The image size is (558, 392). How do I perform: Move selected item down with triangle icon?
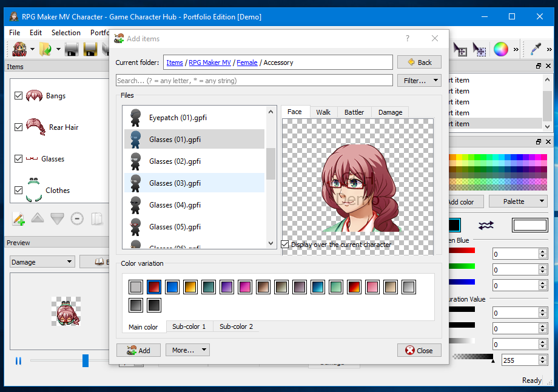point(57,218)
